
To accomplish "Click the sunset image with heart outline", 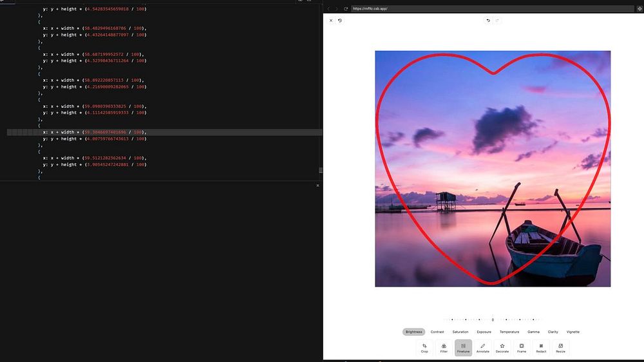I will tap(493, 169).
